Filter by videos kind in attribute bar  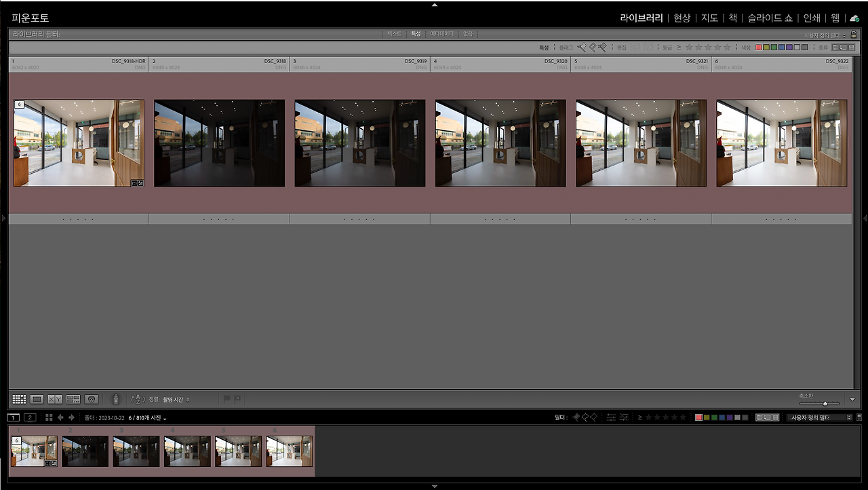pyautogui.click(x=852, y=48)
